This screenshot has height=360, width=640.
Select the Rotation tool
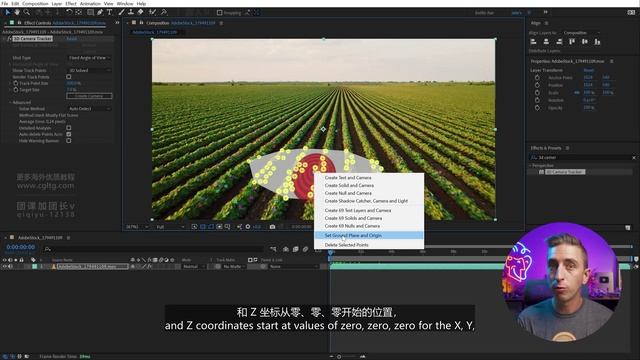click(x=69, y=12)
